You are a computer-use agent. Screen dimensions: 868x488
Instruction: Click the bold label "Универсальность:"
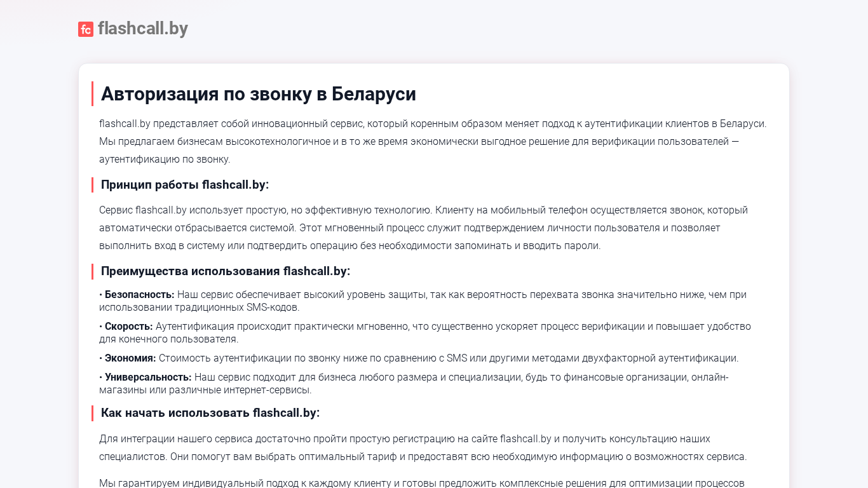tap(148, 377)
